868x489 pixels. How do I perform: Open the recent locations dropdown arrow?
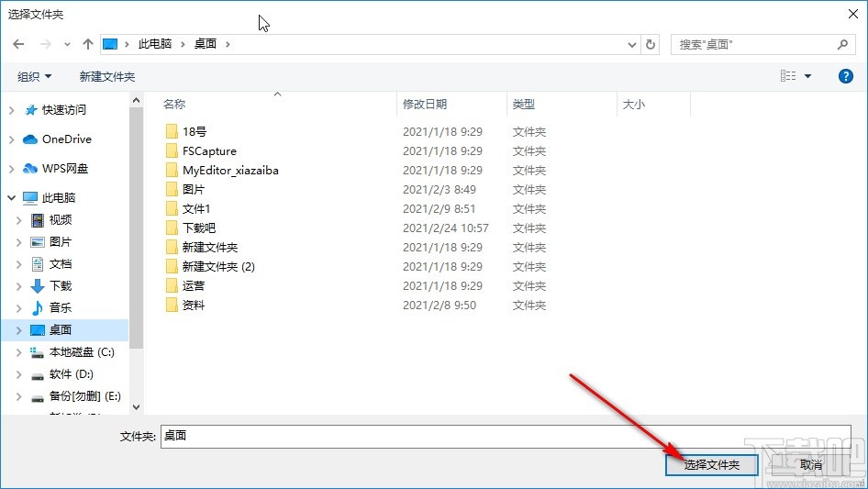[x=67, y=44]
